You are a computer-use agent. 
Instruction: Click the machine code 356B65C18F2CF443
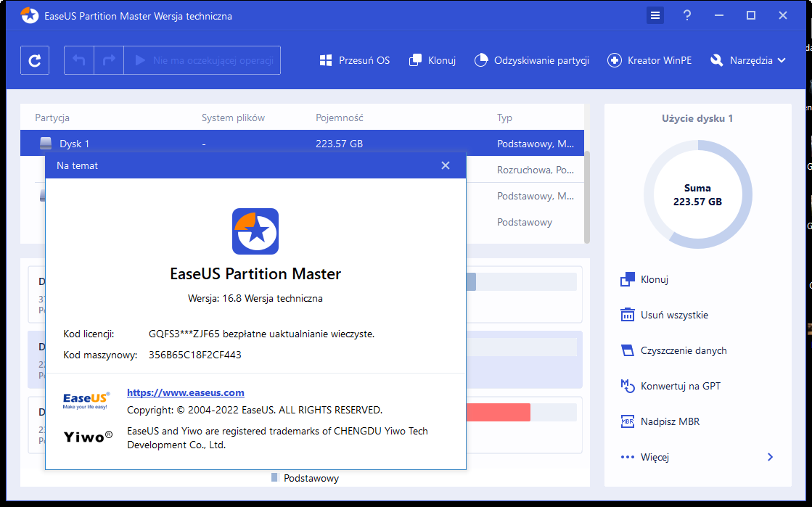coord(194,355)
